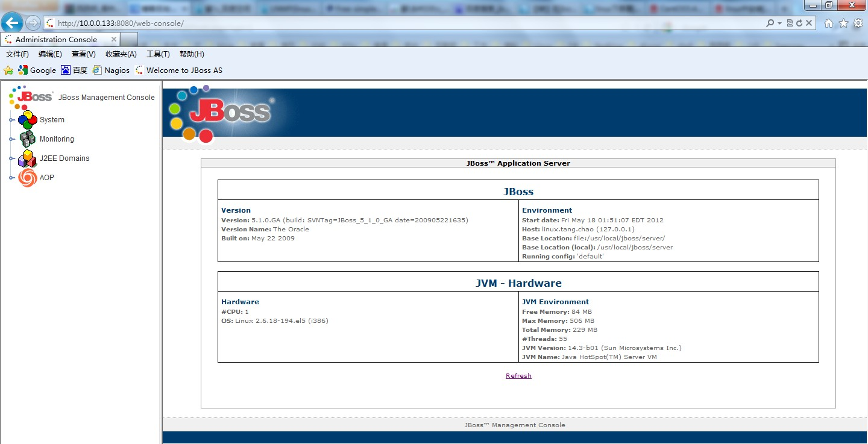Click the #Threads: 55 line
The height and width of the screenshot is (444, 868).
tap(545, 339)
